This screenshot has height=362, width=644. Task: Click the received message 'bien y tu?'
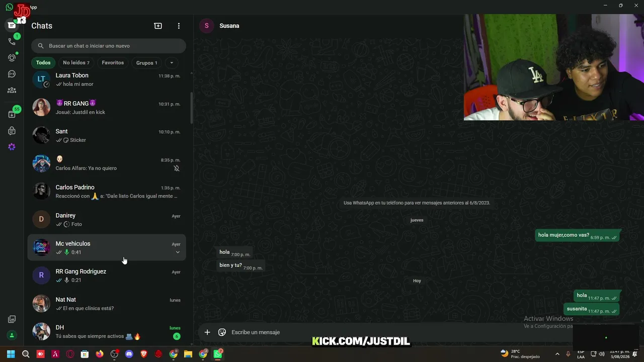240,265
